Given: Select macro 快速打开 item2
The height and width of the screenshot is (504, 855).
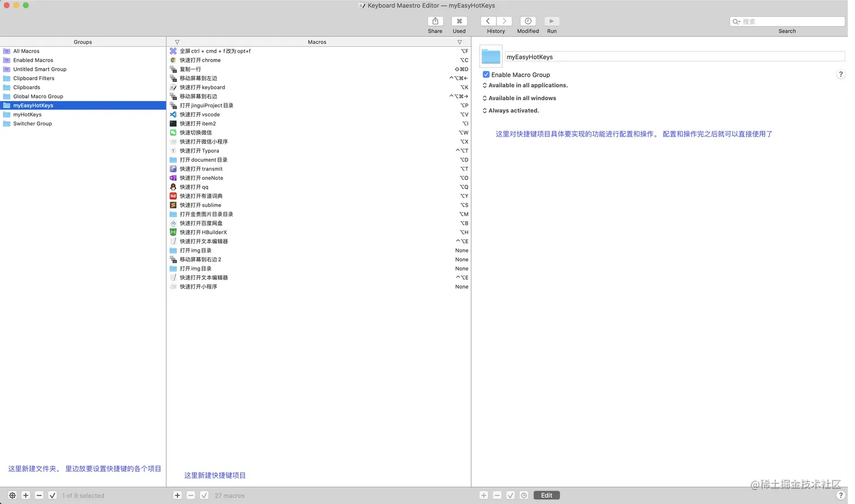Looking at the screenshot, I should (x=319, y=123).
